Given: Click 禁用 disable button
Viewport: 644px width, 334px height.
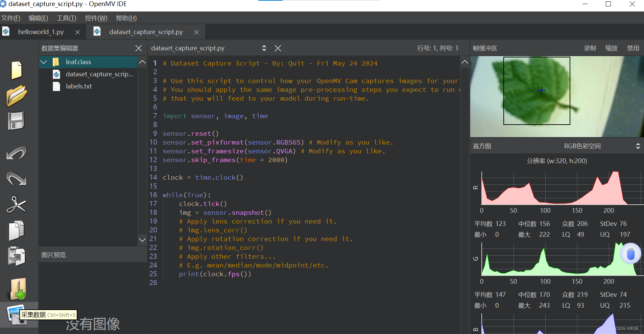Looking at the screenshot, I should [633, 48].
